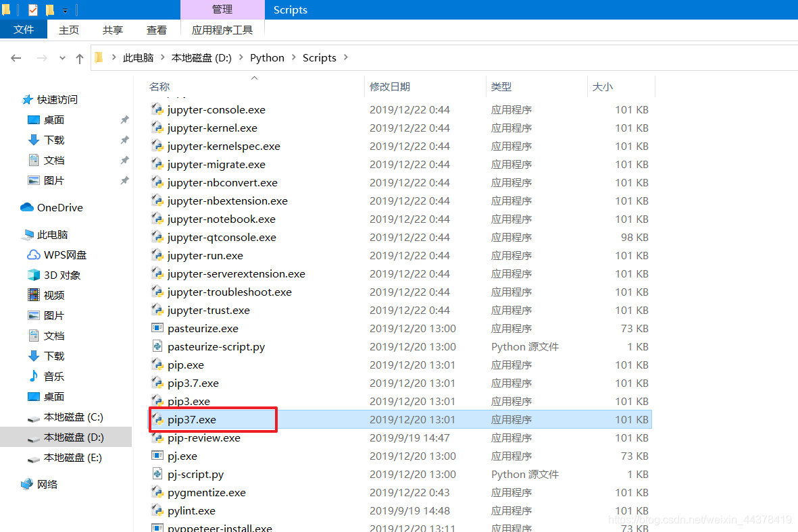
Task: Sort by 修改日期 column header
Action: coord(390,87)
